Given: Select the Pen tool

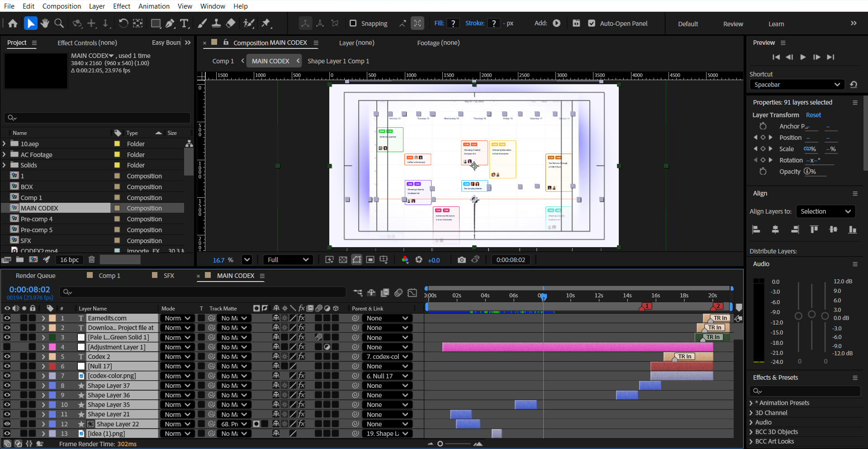Looking at the screenshot, I should click(170, 23).
